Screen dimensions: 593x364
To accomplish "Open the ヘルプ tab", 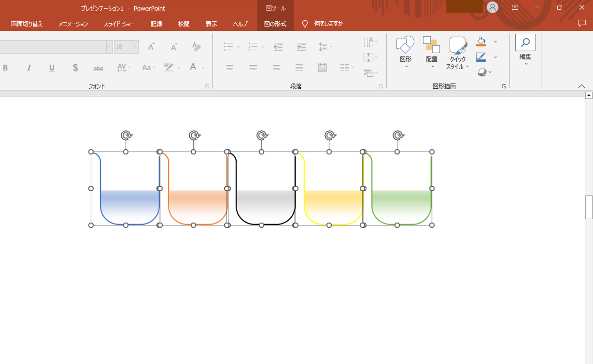I will [x=240, y=24].
